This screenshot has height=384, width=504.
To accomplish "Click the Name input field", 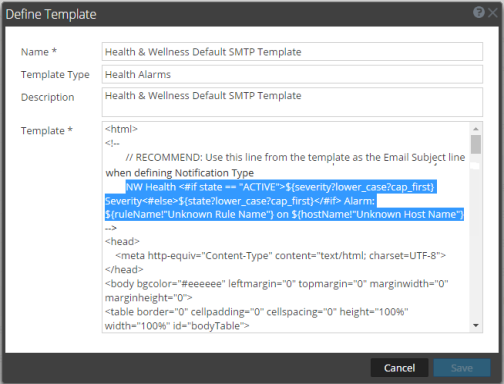I will [x=292, y=52].
